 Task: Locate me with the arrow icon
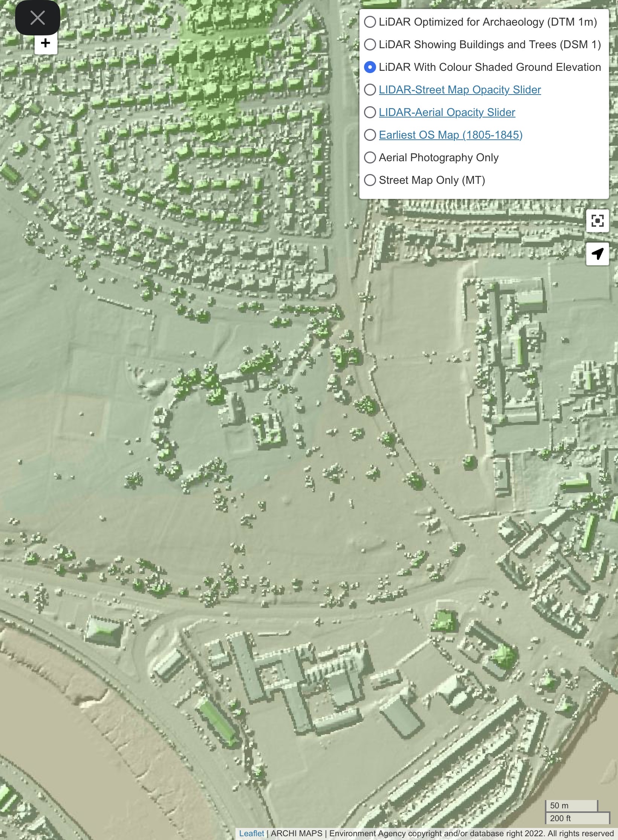(x=597, y=254)
